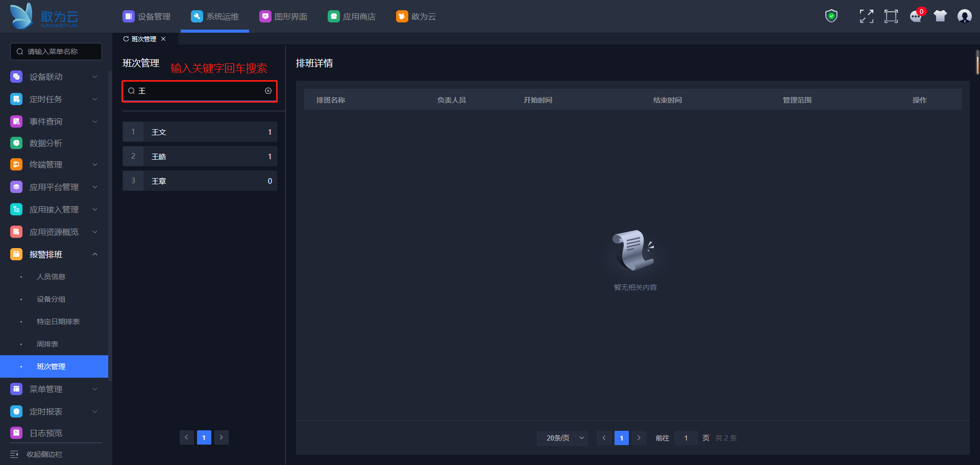Image resolution: width=980 pixels, height=465 pixels.
Task: Click the 前往 page number input
Action: (686, 438)
